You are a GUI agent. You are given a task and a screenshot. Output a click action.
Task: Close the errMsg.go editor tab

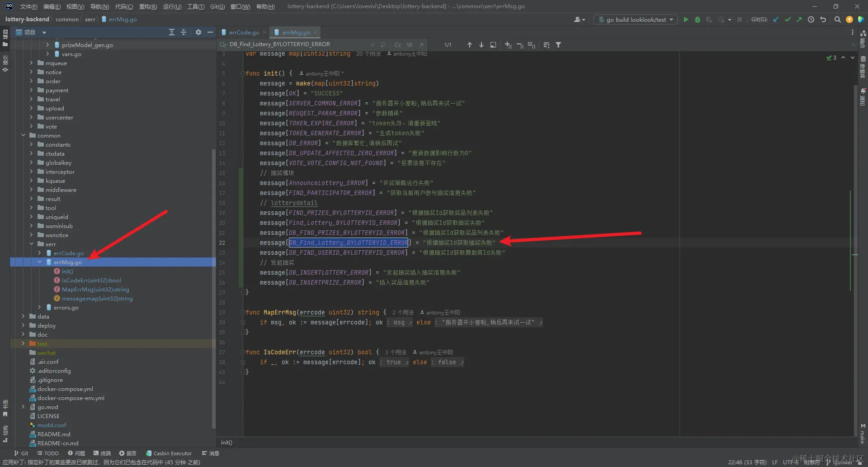315,32
